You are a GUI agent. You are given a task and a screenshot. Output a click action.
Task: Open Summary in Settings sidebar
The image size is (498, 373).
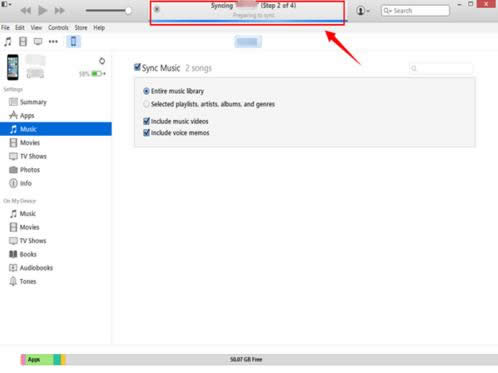click(x=56, y=102)
